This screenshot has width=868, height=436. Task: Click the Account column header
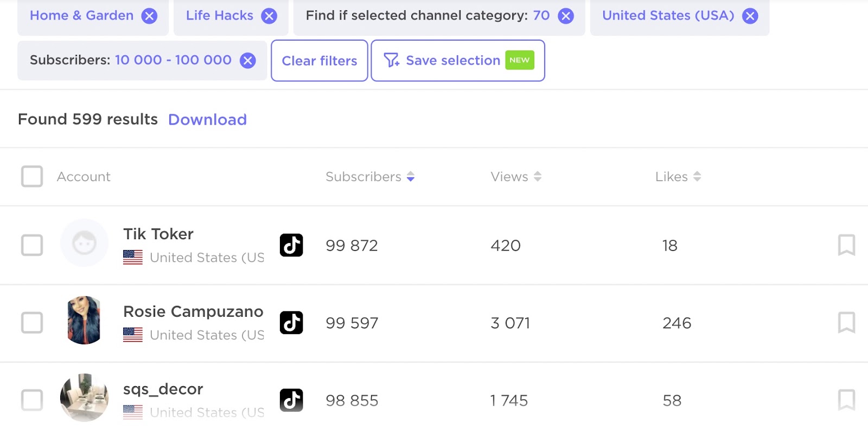84,177
